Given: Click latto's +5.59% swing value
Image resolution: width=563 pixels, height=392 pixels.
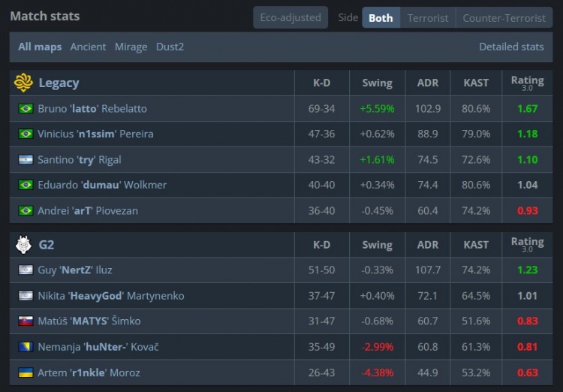Looking at the screenshot, I should tap(377, 108).
